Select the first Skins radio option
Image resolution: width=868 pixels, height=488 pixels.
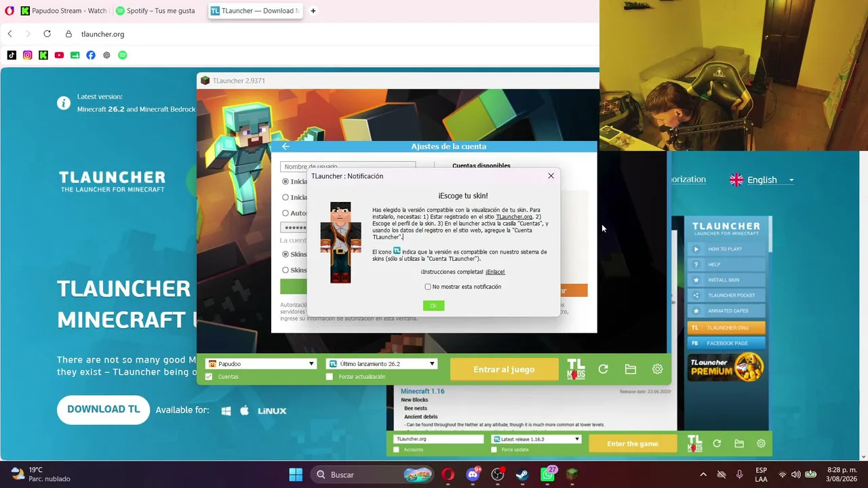285,254
